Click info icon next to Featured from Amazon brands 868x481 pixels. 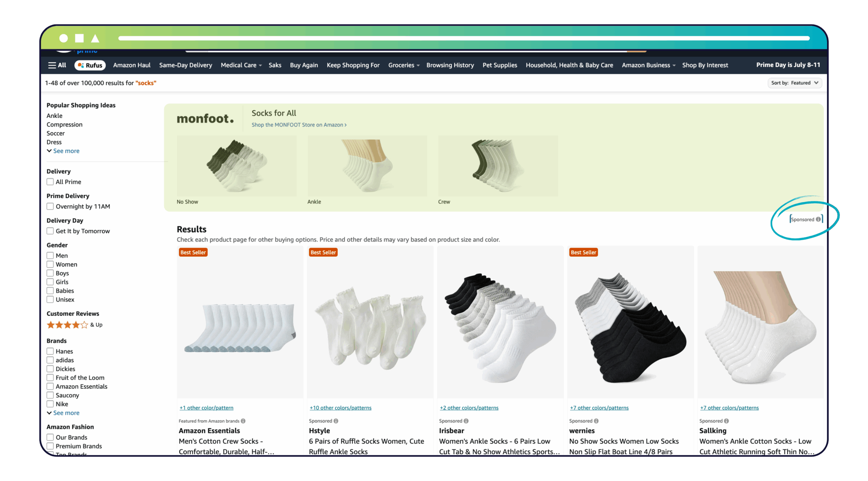point(243,421)
